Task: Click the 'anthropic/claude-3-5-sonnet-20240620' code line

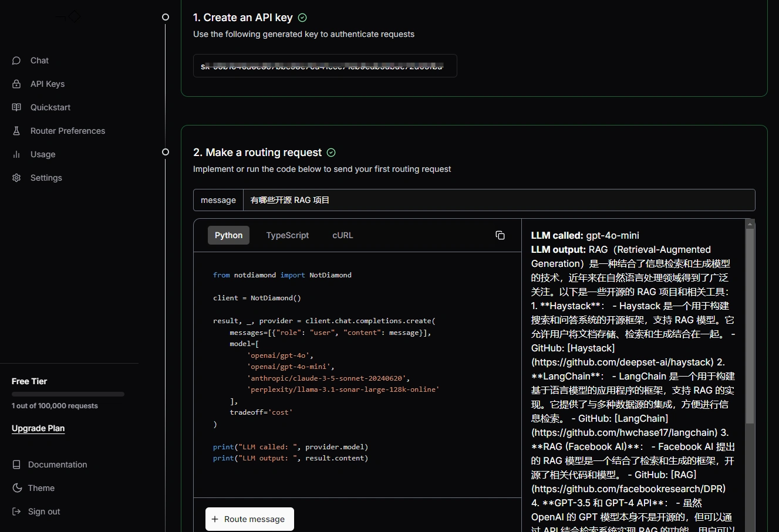Action: pos(329,378)
